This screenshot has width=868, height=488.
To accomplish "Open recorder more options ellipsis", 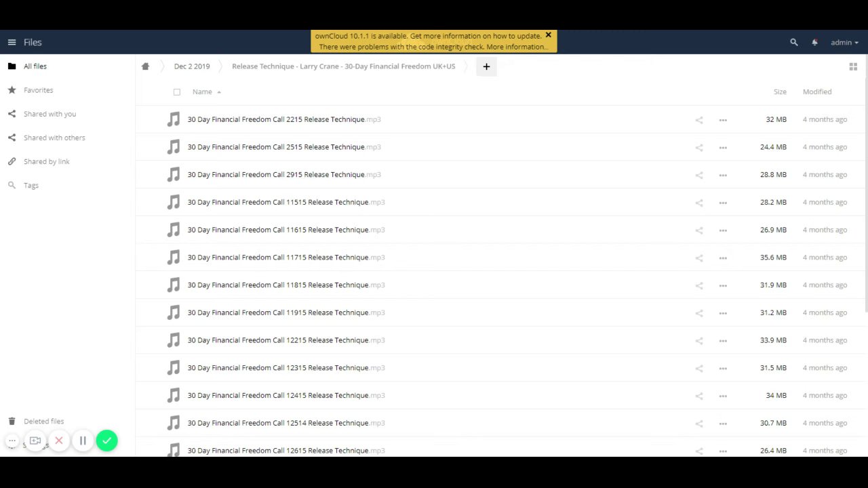I will coord(12,441).
